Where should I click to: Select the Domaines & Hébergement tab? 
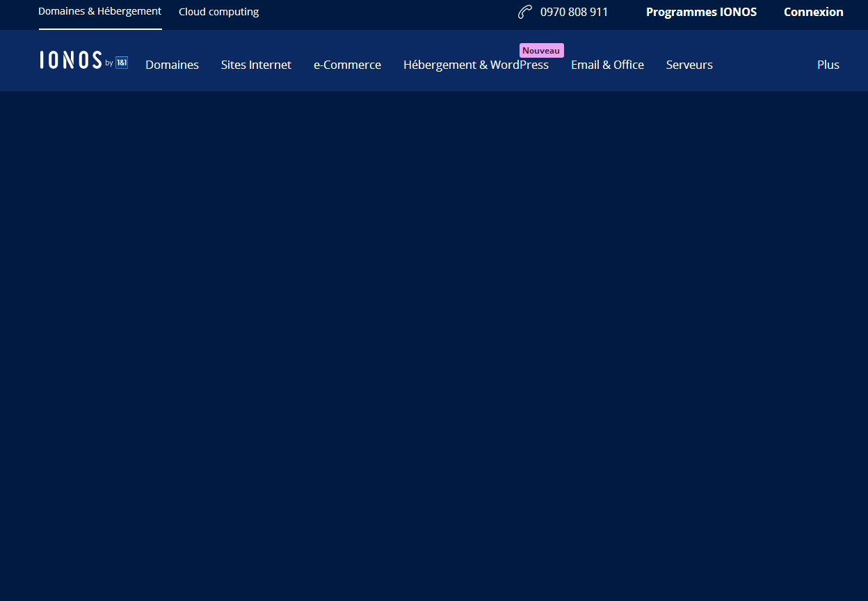(99, 11)
